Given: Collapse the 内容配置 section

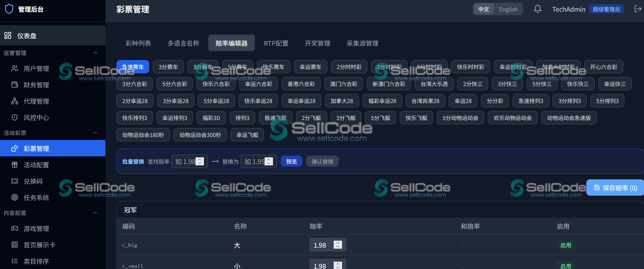Looking at the screenshot, I should pyautogui.click(x=95, y=213).
